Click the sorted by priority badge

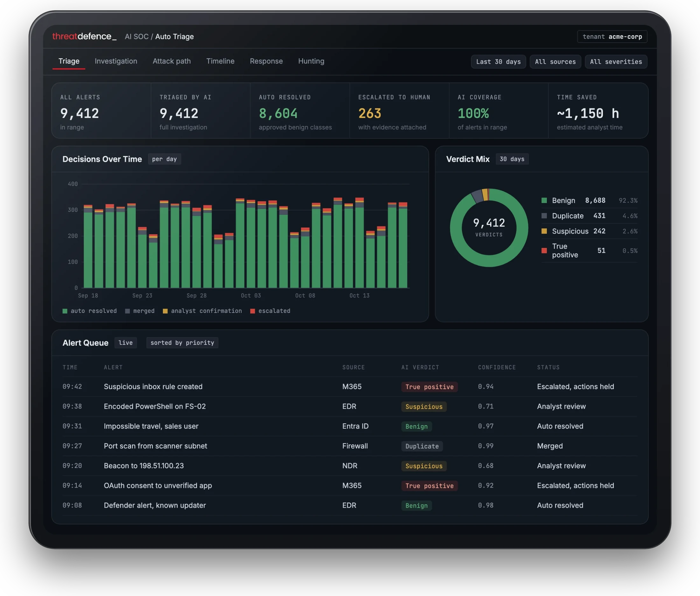click(x=182, y=343)
